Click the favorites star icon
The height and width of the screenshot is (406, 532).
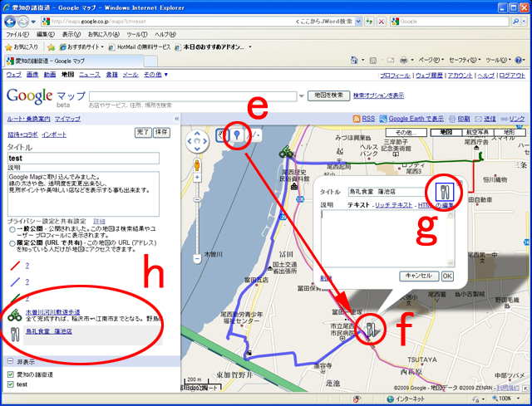(x=9, y=47)
